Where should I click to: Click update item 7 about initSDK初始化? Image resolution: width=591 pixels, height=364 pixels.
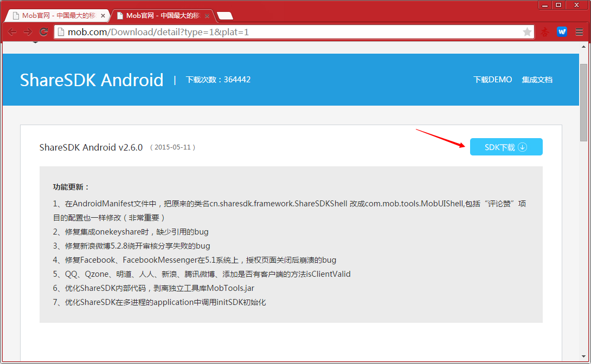point(159,302)
